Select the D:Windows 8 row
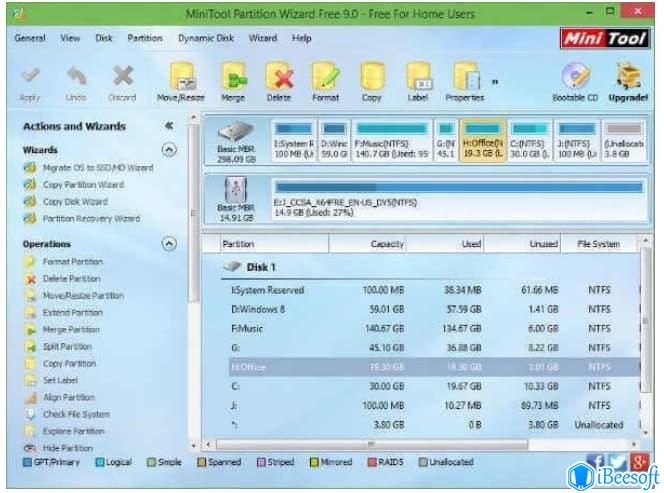 tap(434, 310)
